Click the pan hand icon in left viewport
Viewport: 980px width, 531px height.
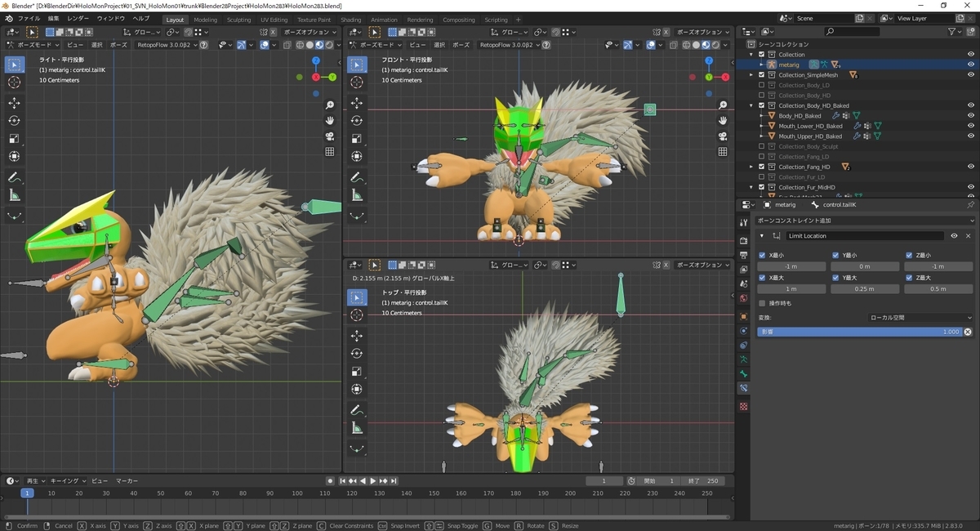point(330,121)
